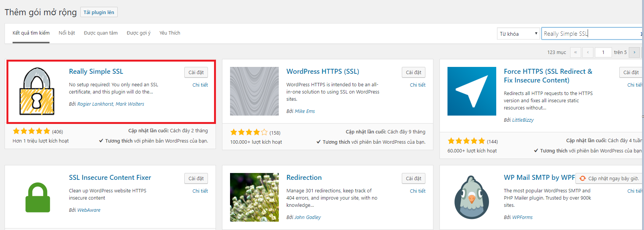Image resolution: width=644 pixels, height=230 pixels.
Task: Click 100.000+ lượt kích hoạt text
Action: 256,142
